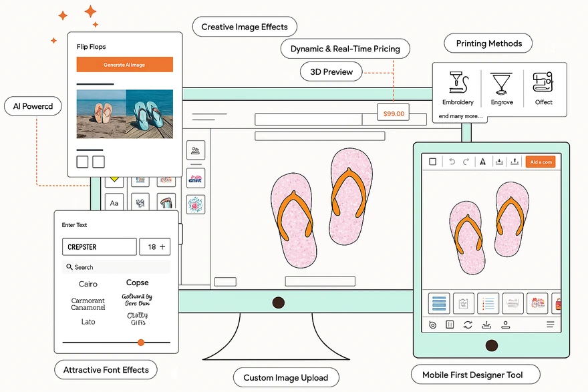Expand the yellow dropdown arrow in the sidebar
Image resolution: width=588 pixels, height=392 pixels.
pyautogui.click(x=114, y=178)
